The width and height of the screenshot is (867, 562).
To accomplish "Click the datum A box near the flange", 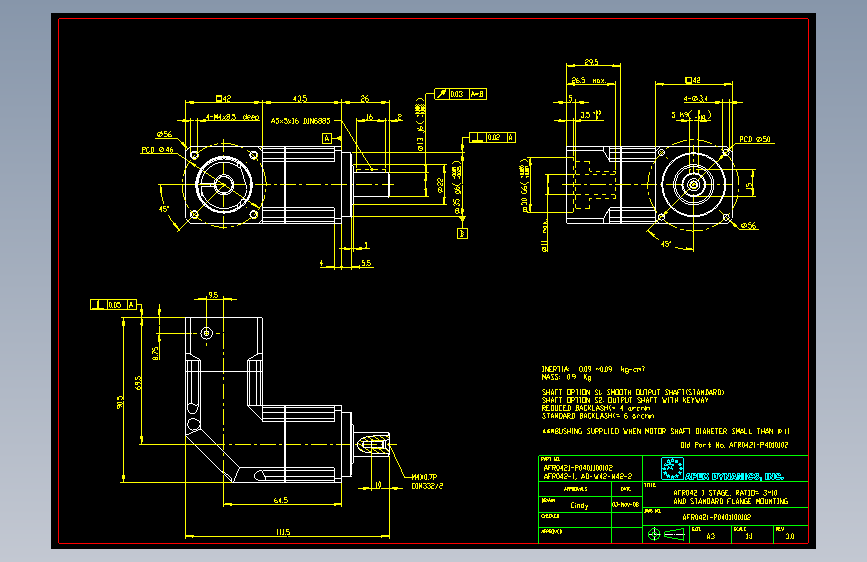I will (327, 138).
